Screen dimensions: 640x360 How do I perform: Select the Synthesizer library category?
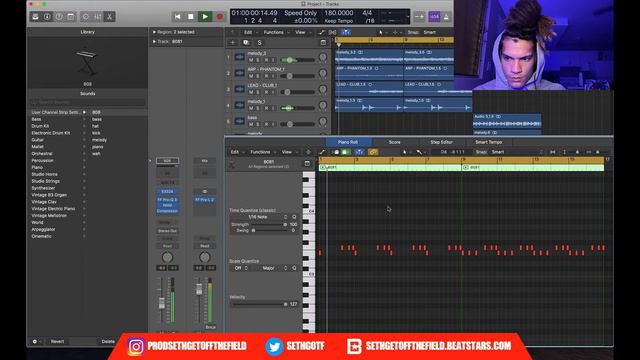[43, 188]
